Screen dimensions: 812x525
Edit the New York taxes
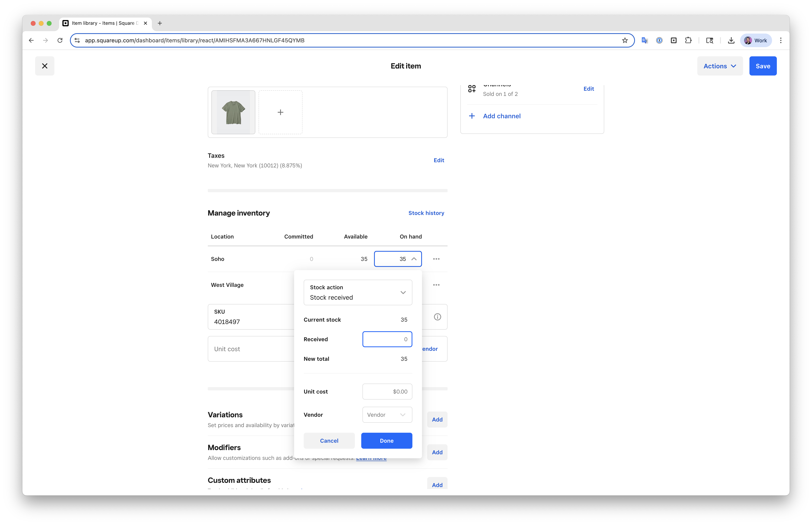coord(439,160)
